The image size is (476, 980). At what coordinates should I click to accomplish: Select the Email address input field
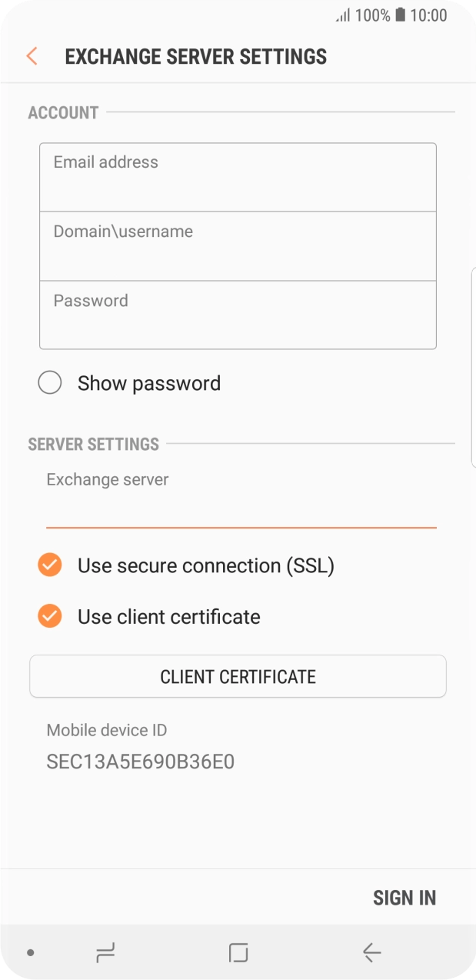(238, 176)
